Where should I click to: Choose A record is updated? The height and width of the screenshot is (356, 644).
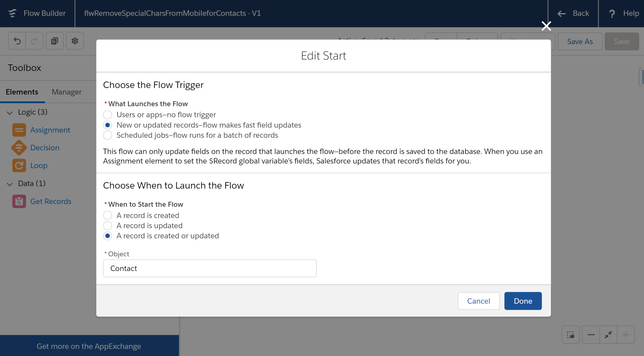(x=108, y=225)
